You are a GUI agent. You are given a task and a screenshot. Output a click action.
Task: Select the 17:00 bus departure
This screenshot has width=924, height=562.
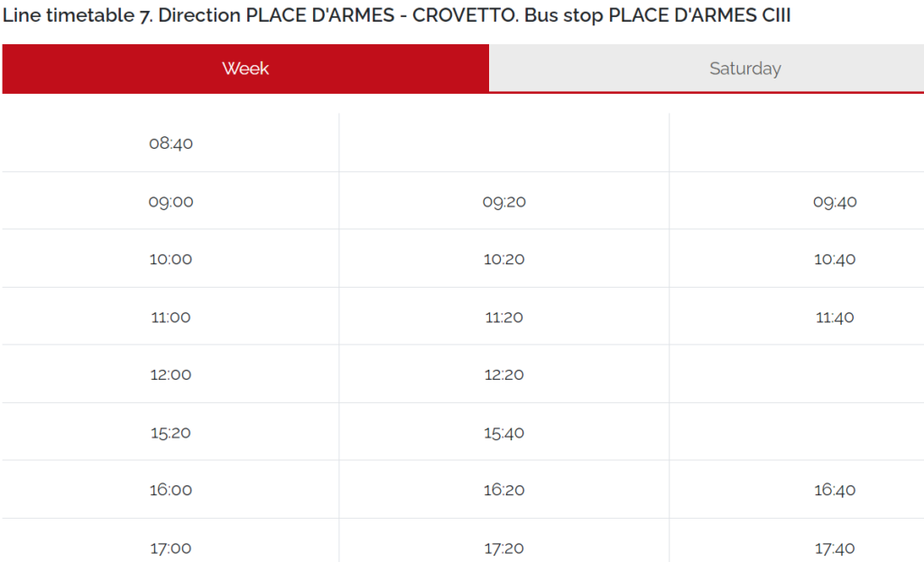point(171,548)
